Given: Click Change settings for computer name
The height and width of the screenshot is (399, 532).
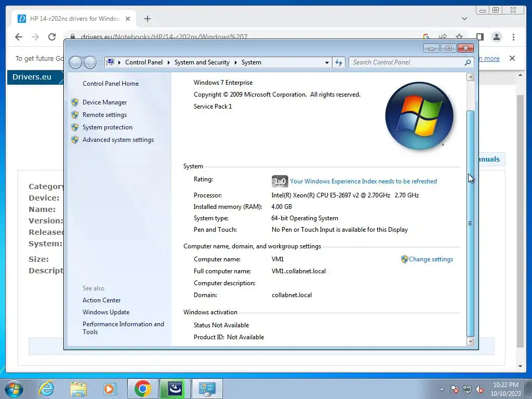Looking at the screenshot, I should click(x=431, y=259).
